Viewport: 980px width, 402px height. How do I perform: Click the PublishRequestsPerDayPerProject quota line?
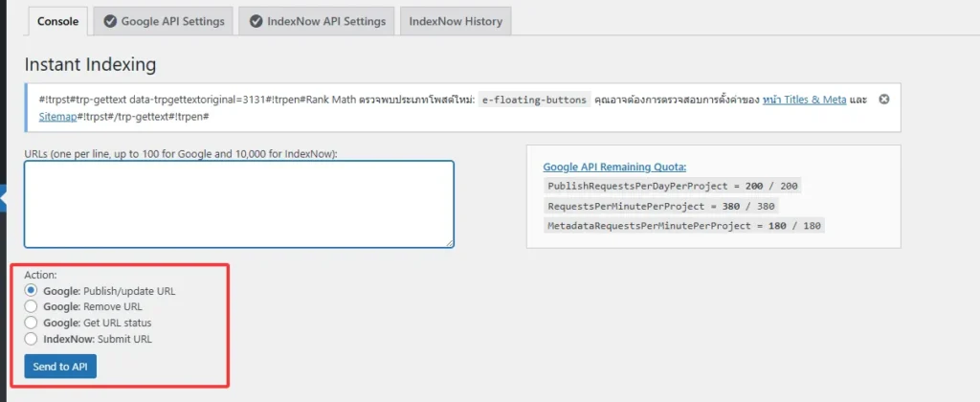672,187
